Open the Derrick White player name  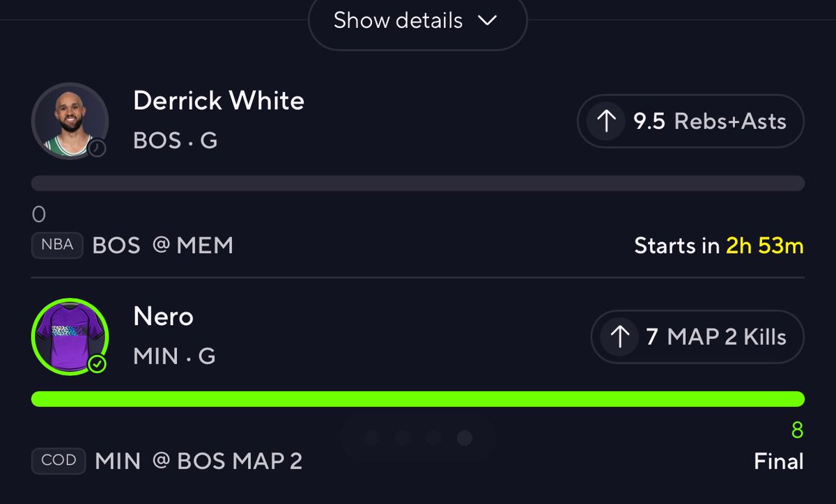coord(219,101)
